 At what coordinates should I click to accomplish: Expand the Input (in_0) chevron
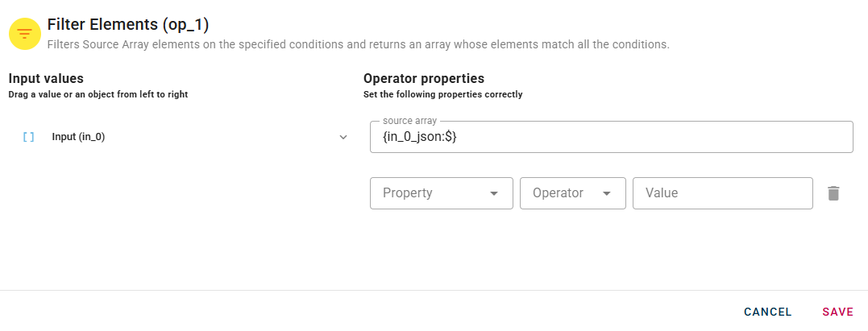[343, 137]
